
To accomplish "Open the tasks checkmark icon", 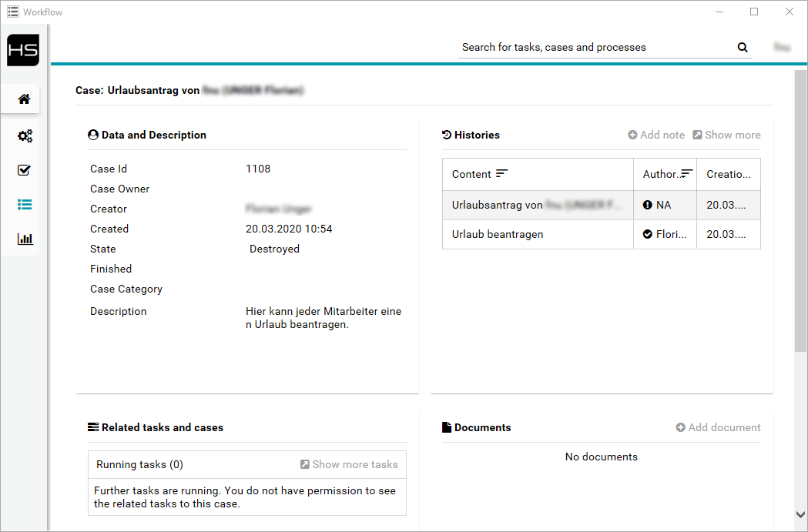I will point(24,170).
